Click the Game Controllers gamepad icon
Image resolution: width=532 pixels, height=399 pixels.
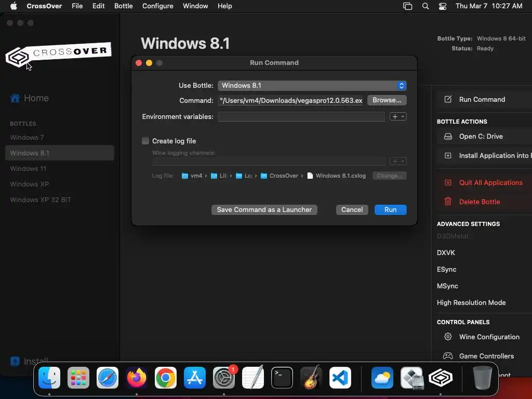point(448,356)
